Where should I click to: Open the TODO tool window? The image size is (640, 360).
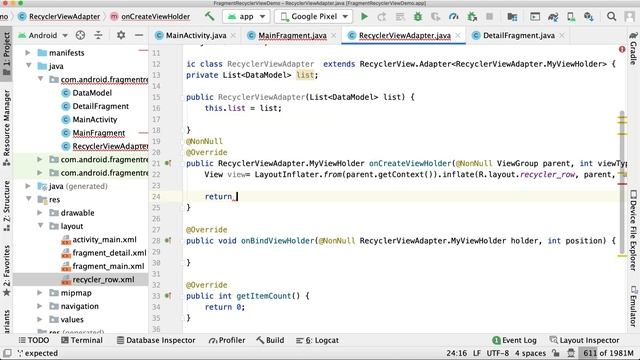pyautogui.click(x=33, y=340)
